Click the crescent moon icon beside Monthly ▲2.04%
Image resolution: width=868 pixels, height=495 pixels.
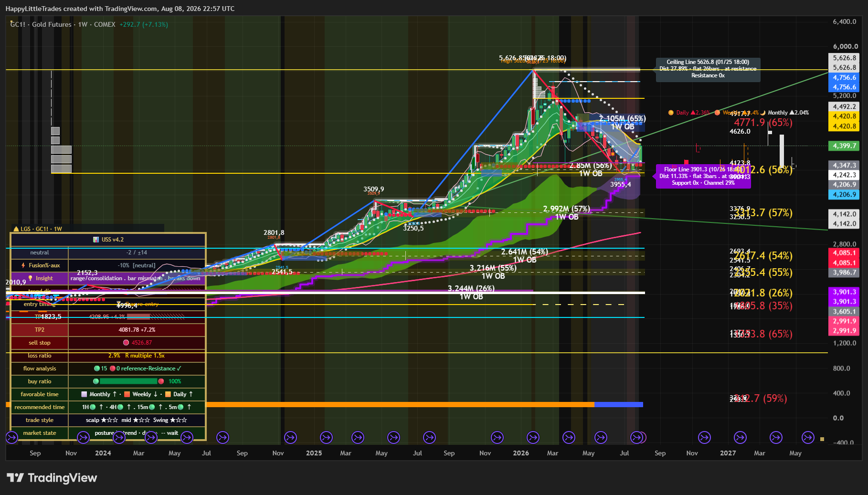[763, 113]
